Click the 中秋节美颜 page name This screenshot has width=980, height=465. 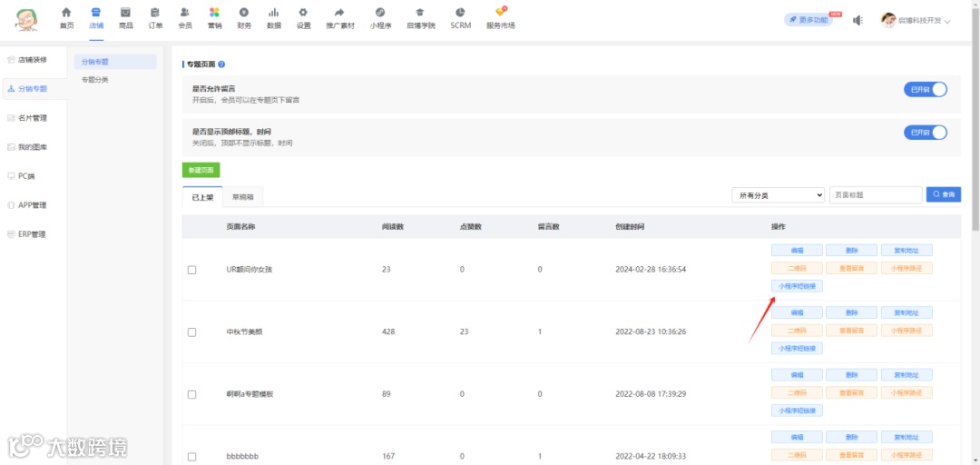pyautogui.click(x=244, y=331)
